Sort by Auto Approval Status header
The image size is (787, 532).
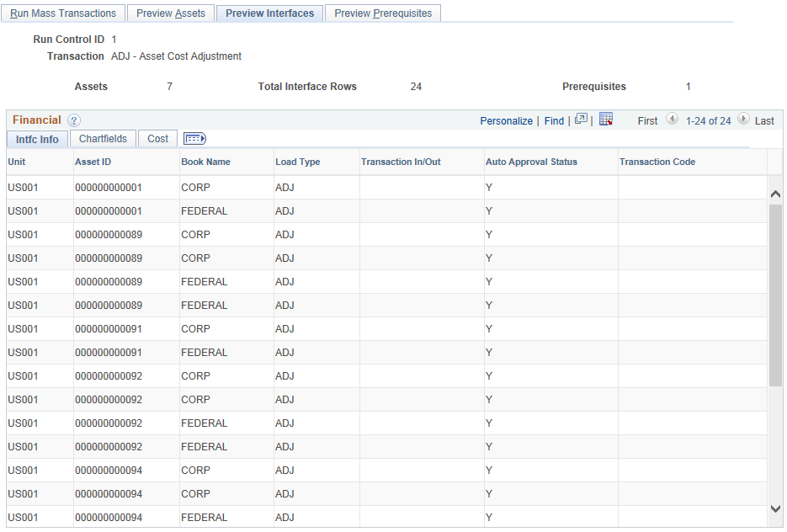point(531,162)
